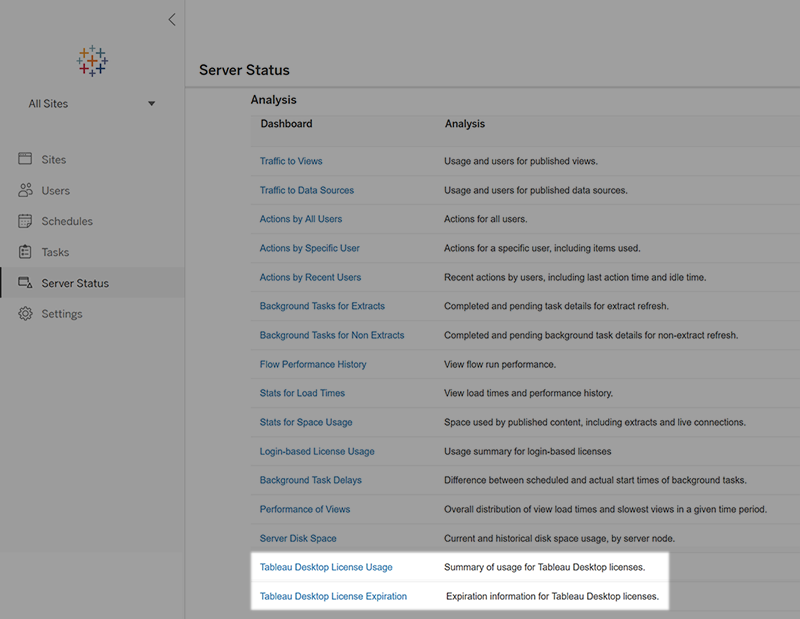
Task: Open Background Task Delays link
Action: (x=310, y=480)
